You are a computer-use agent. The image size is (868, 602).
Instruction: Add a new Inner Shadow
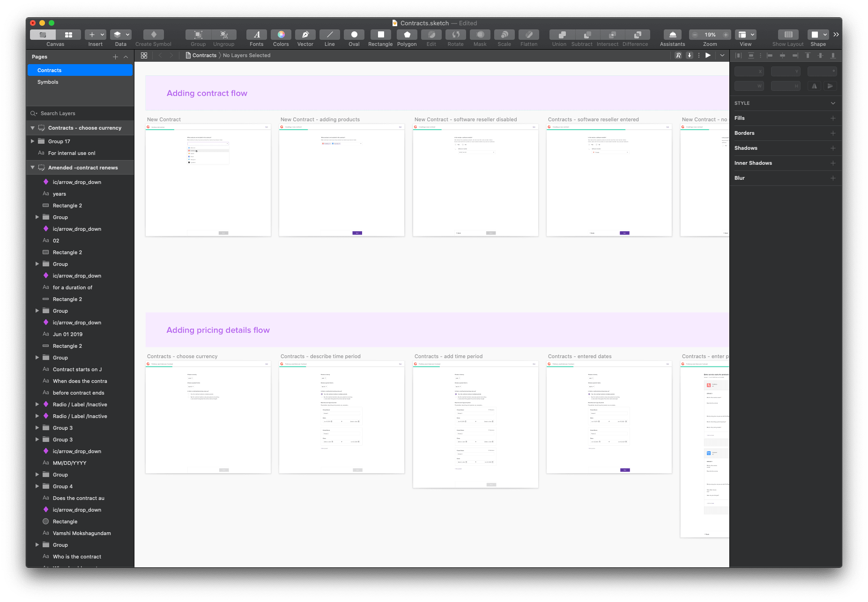(x=833, y=163)
